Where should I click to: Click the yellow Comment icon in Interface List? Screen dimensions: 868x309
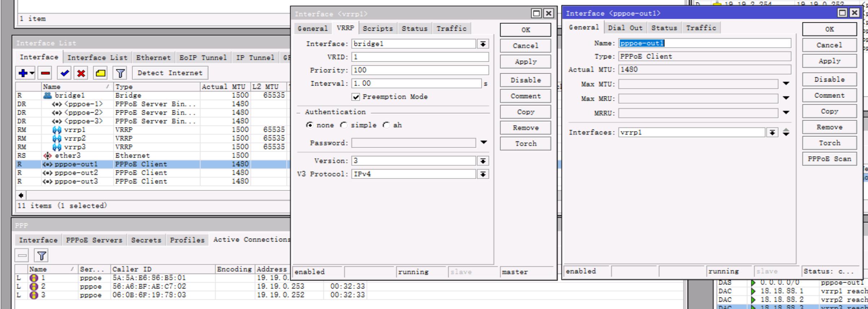[100, 73]
